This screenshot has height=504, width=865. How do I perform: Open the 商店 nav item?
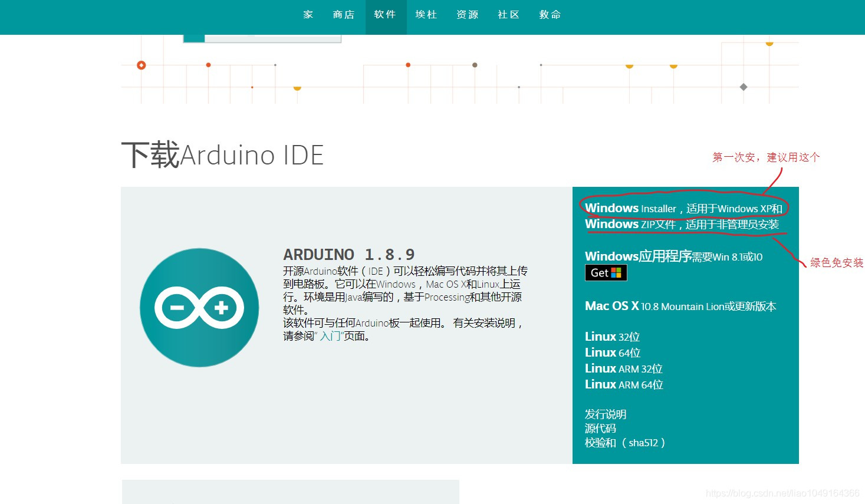[344, 15]
